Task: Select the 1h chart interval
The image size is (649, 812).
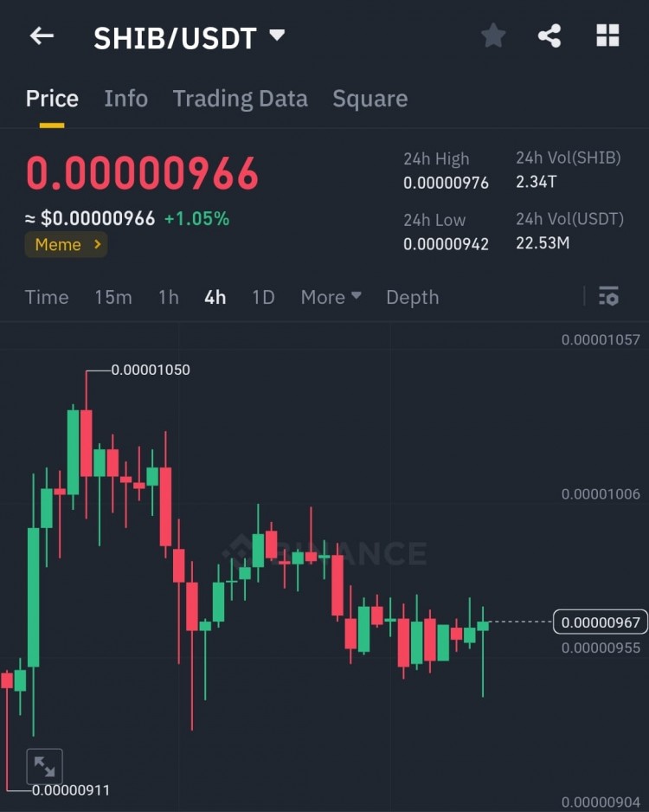Action: (169, 297)
